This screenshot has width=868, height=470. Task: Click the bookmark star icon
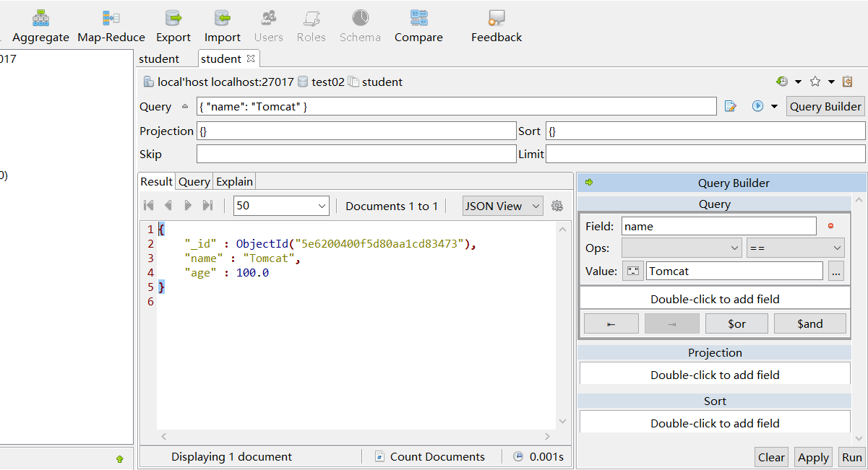pos(815,82)
